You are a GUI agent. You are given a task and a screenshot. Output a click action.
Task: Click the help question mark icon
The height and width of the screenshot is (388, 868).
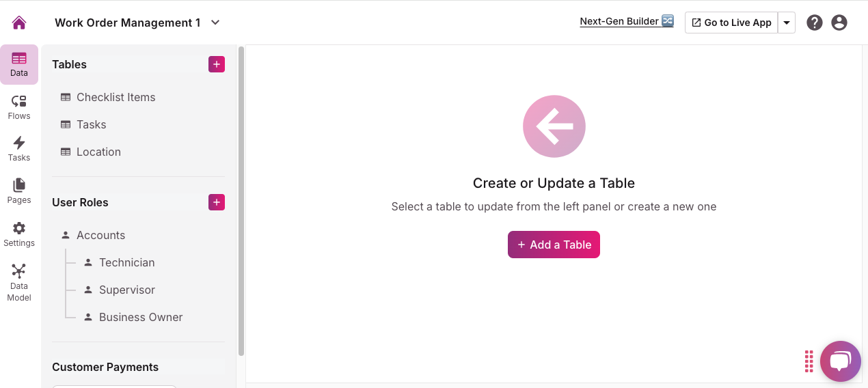814,23
